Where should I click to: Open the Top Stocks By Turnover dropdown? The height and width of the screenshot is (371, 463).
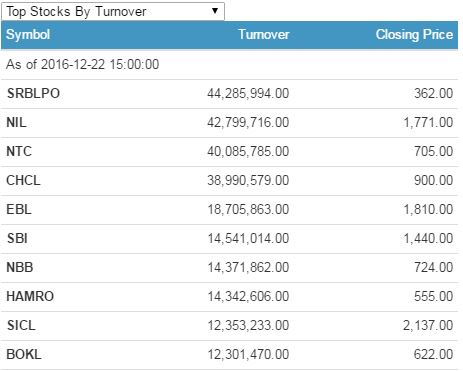click(x=113, y=11)
